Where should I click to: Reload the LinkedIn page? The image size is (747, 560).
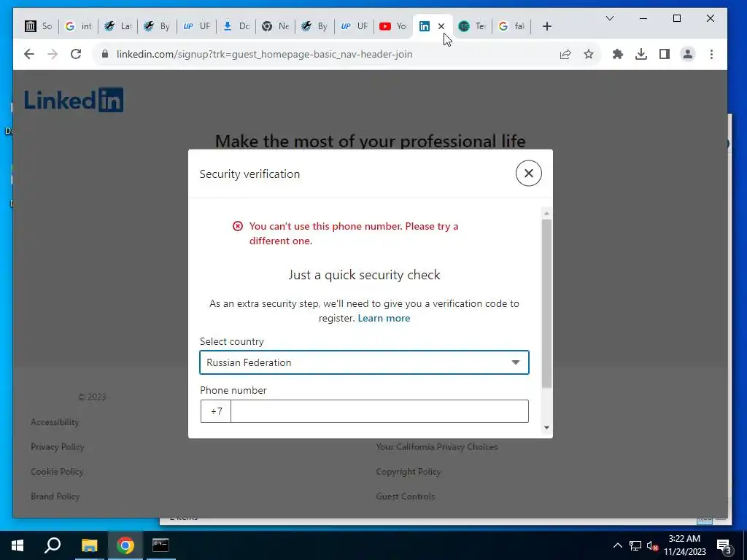[x=76, y=54]
